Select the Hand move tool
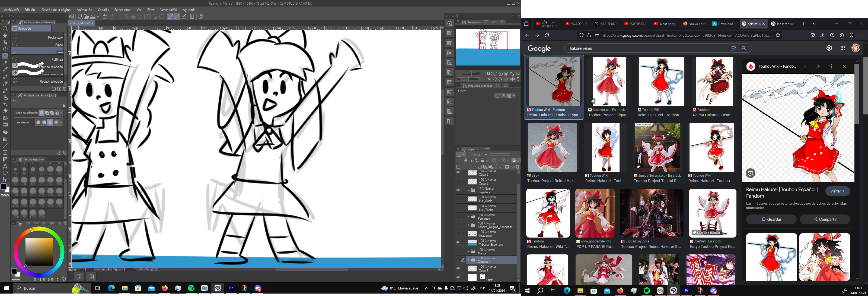868x296 pixels. [5, 35]
